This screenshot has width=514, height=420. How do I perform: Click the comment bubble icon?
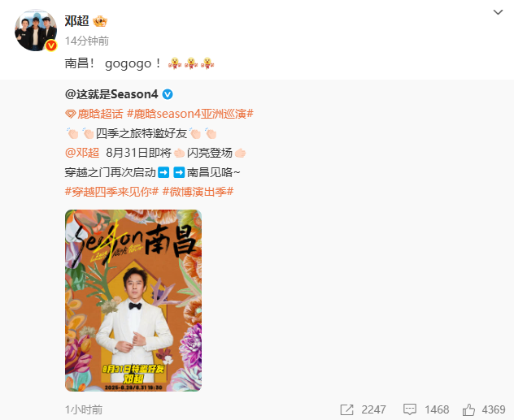point(410,409)
